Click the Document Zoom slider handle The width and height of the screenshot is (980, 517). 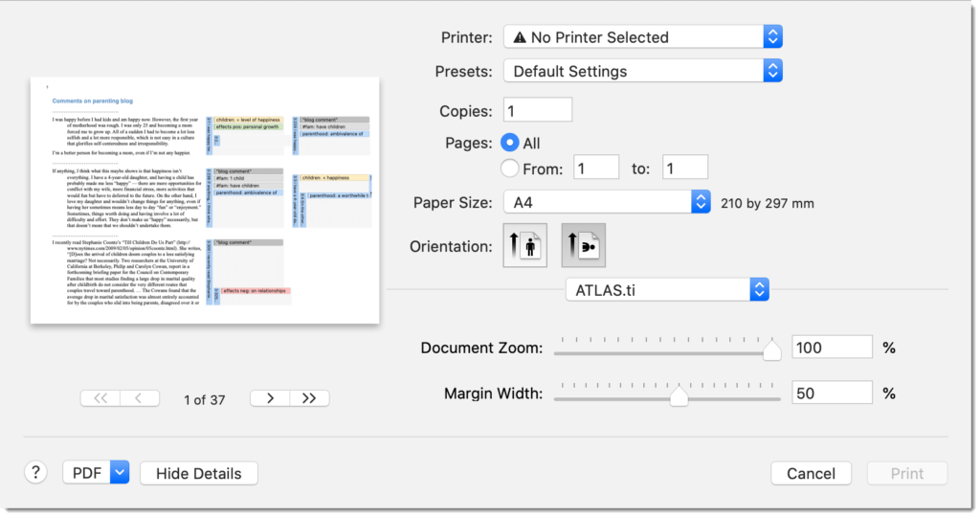click(x=771, y=351)
